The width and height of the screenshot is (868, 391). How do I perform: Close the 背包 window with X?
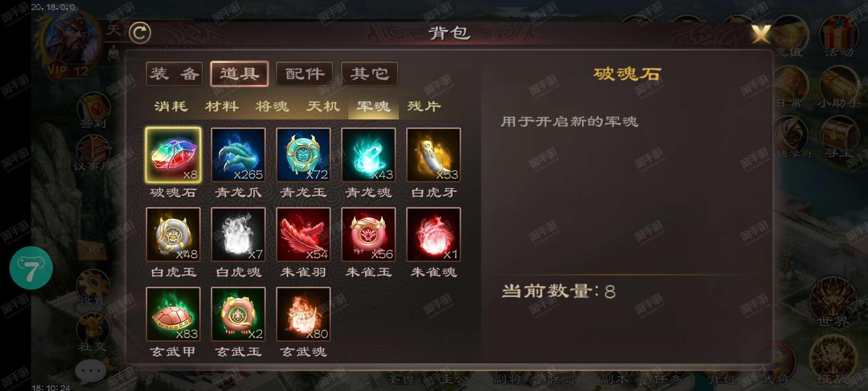click(x=761, y=34)
